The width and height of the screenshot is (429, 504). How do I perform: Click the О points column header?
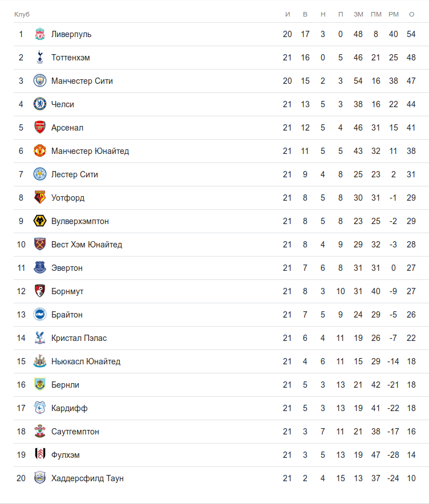[411, 14]
